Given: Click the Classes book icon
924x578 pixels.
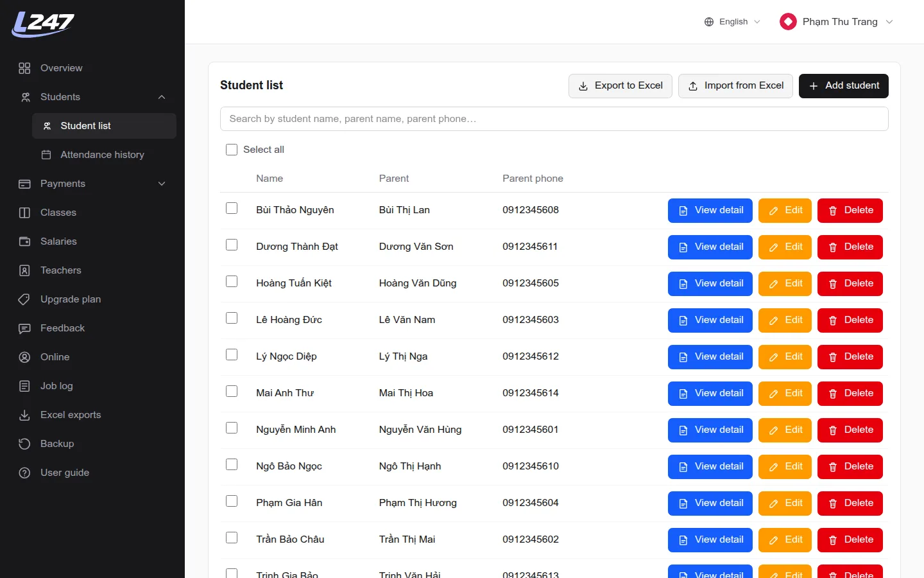Looking at the screenshot, I should [x=24, y=213].
